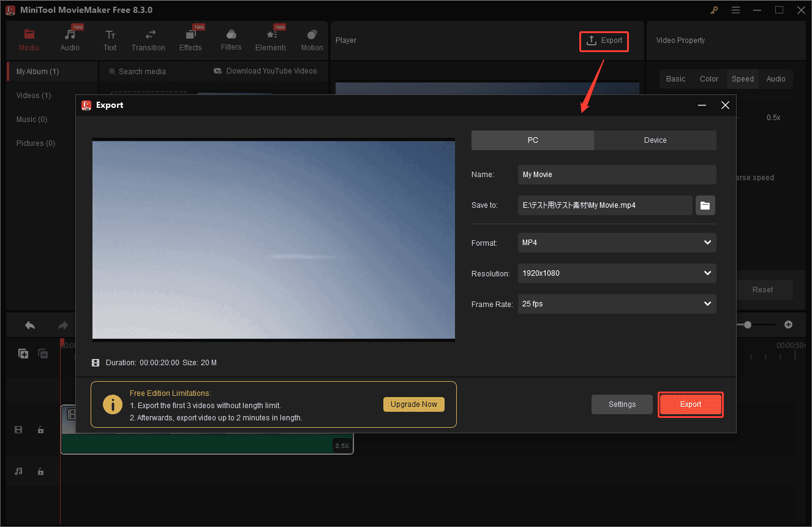Select the Basic tab in Video Property

click(x=676, y=79)
